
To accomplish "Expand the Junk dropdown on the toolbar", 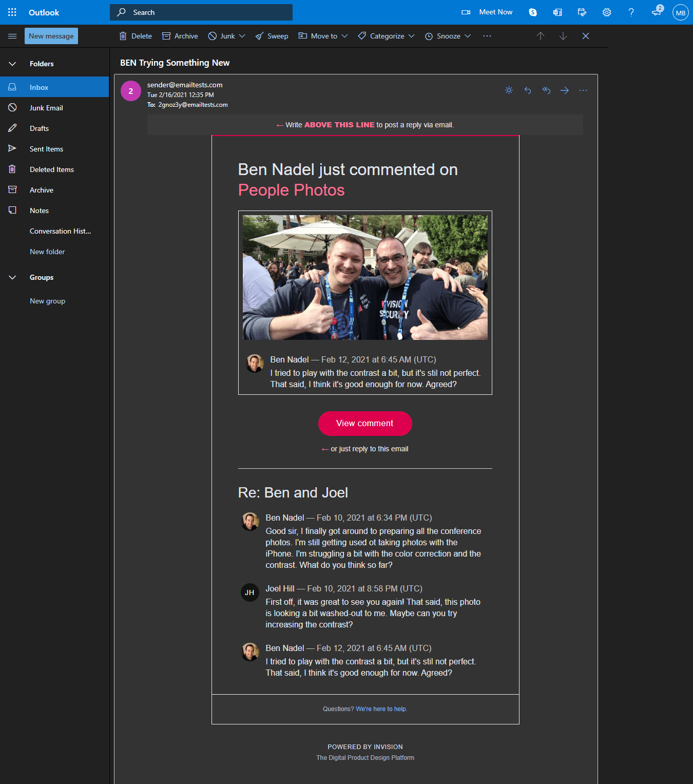I will (x=243, y=36).
